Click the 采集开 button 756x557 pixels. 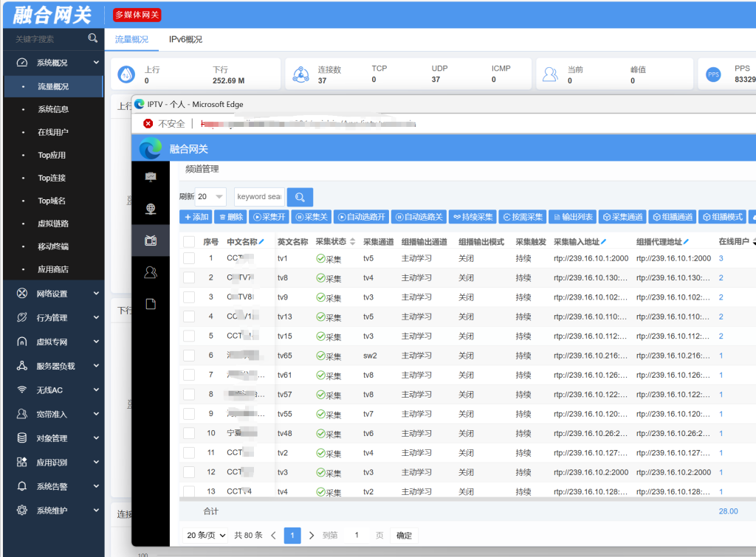[269, 217]
